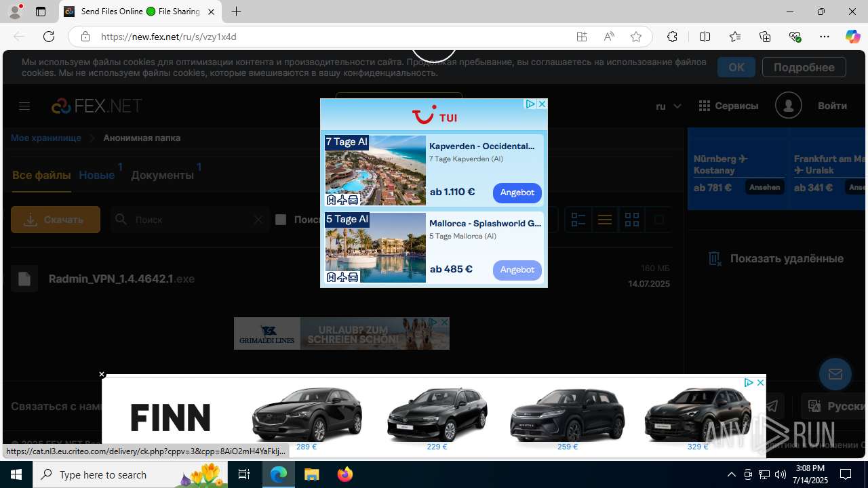Open Mallorca Angebot button
The height and width of the screenshot is (488, 868).
pos(517,270)
